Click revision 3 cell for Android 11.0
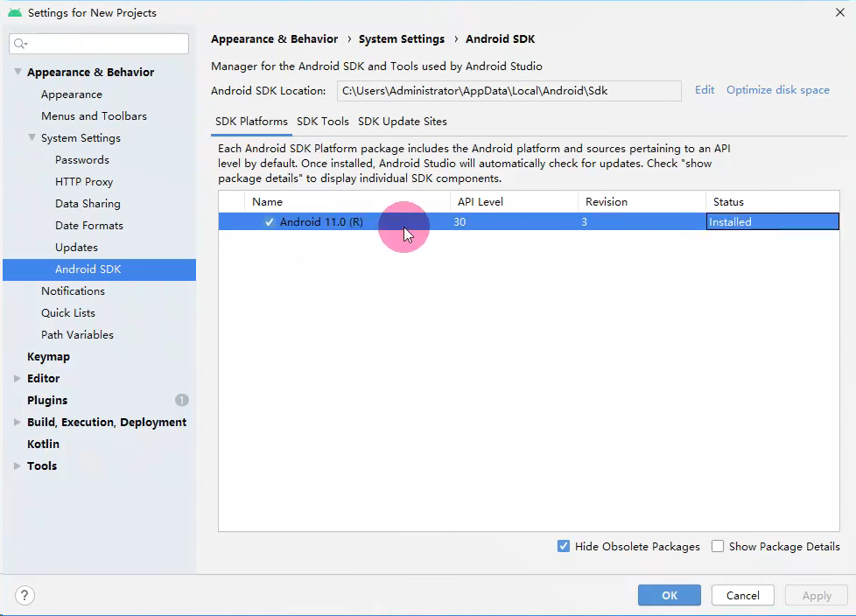This screenshot has width=856, height=616. [642, 221]
